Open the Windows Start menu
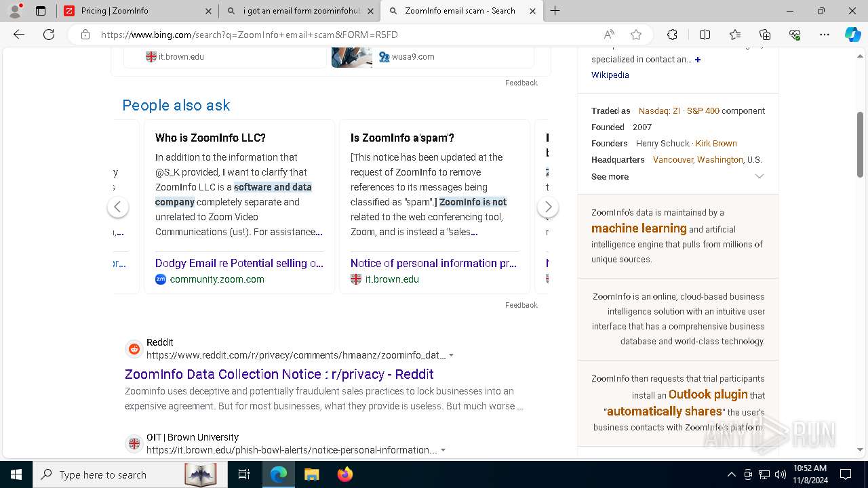 [x=16, y=474]
